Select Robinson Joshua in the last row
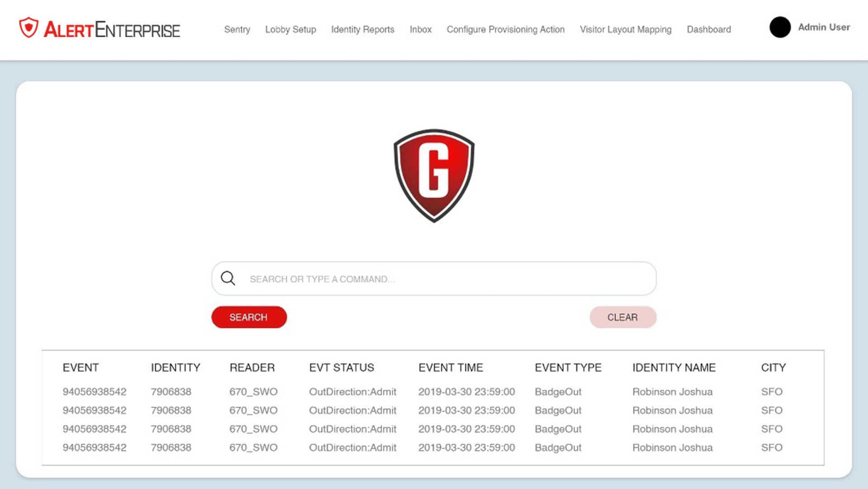Viewport: 868px width, 489px height. tap(672, 447)
